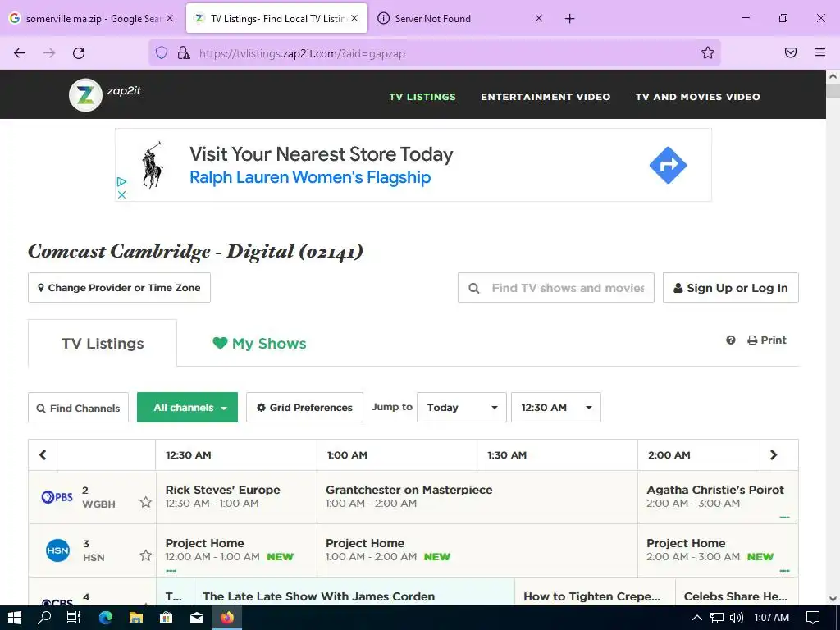840x630 pixels.
Task: Favorite HSN channel with star
Action: pyautogui.click(x=146, y=555)
